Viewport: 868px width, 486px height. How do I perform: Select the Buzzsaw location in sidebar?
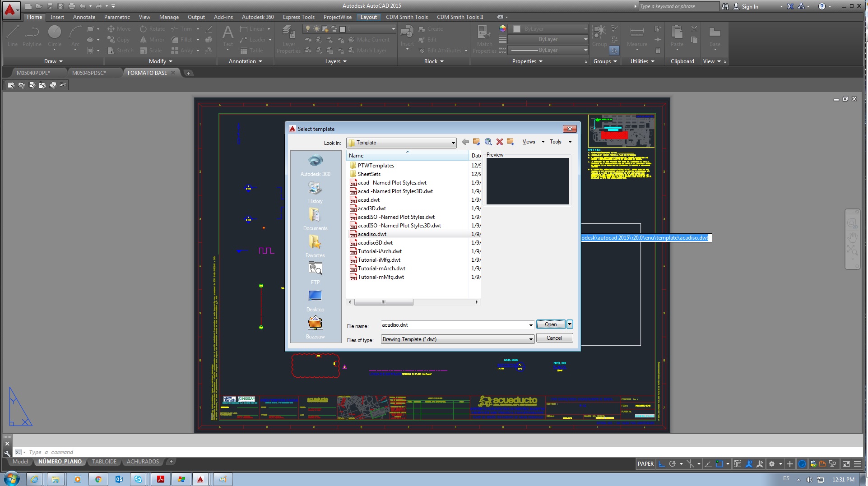coord(316,328)
